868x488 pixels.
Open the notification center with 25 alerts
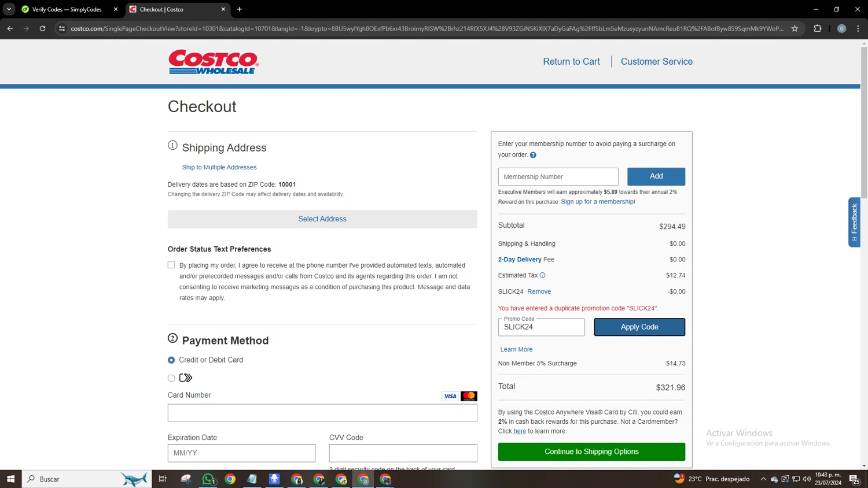[854, 479]
